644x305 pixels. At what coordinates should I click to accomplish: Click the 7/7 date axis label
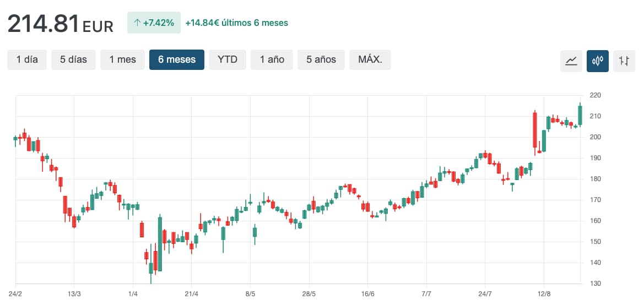coord(426,294)
